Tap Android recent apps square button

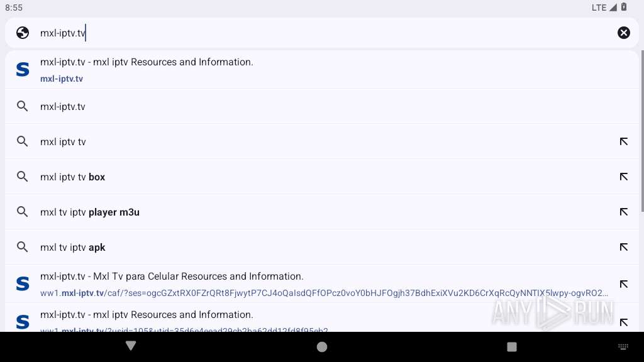(512, 347)
